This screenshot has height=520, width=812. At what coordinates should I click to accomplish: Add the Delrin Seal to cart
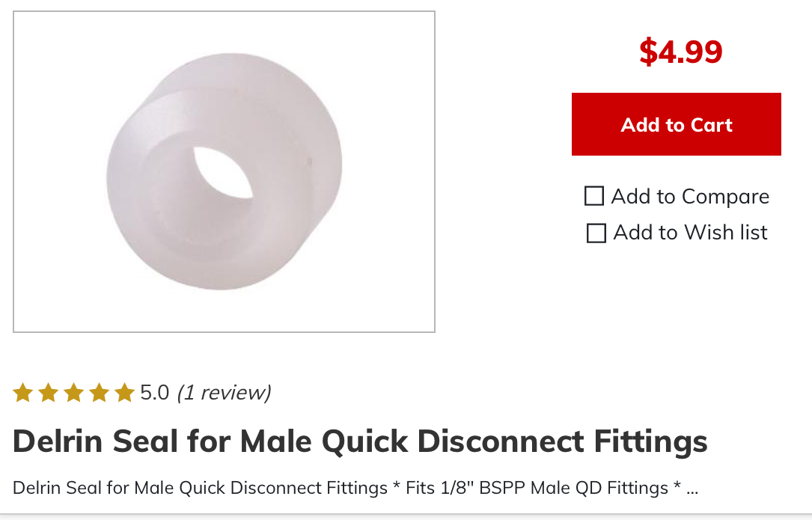tap(677, 124)
